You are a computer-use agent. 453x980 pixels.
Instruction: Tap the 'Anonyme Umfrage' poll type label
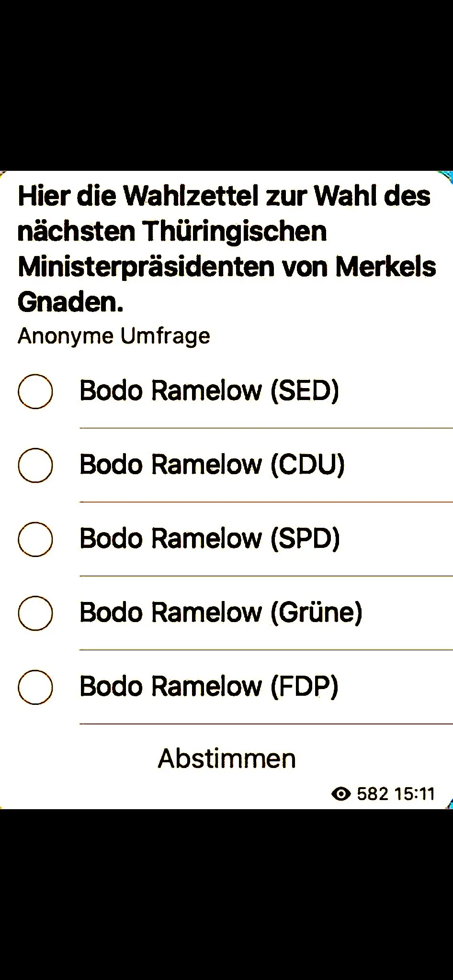114,336
